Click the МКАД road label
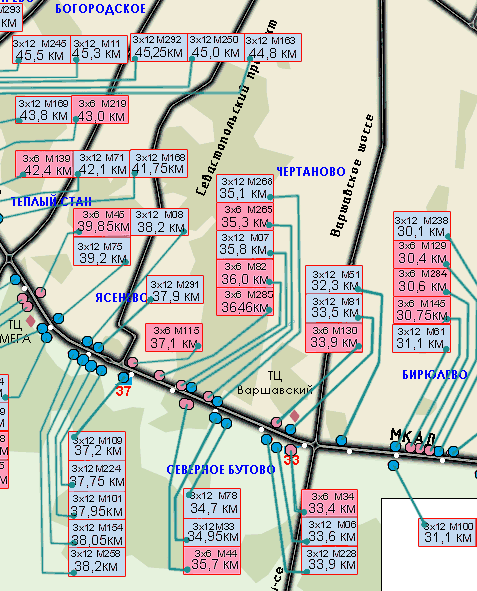 tap(413, 436)
